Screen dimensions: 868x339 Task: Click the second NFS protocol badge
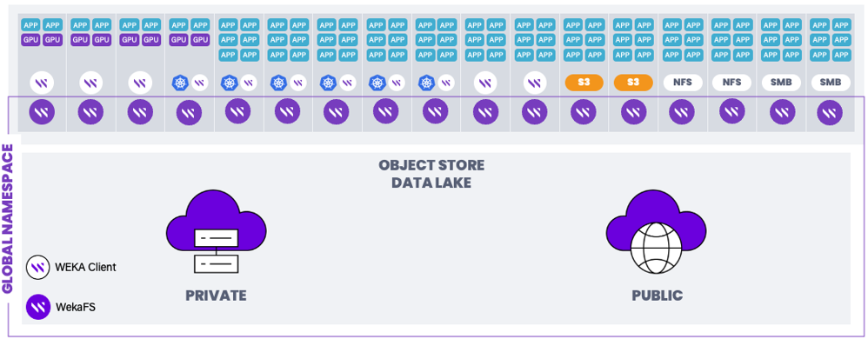coord(731,82)
